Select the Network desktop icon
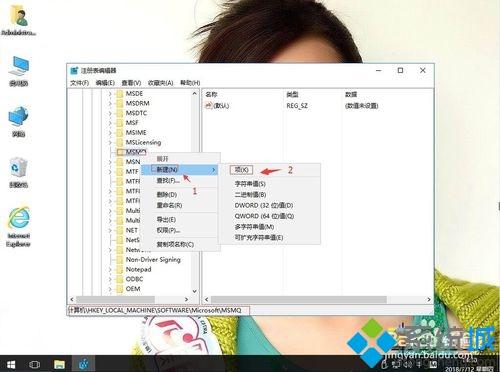500x372 pixels. click(x=19, y=121)
